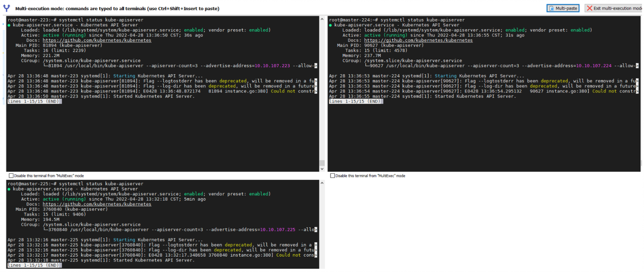Viewport: 644px width, 272px height.
Task: Click 'Started Kubernetes API Server' line for master-223
Action: click(x=100, y=96)
